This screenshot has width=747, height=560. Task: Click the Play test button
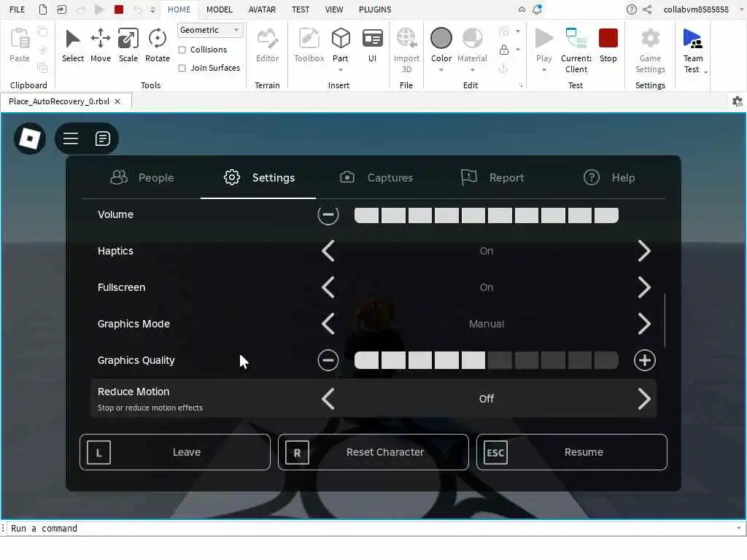pyautogui.click(x=543, y=39)
